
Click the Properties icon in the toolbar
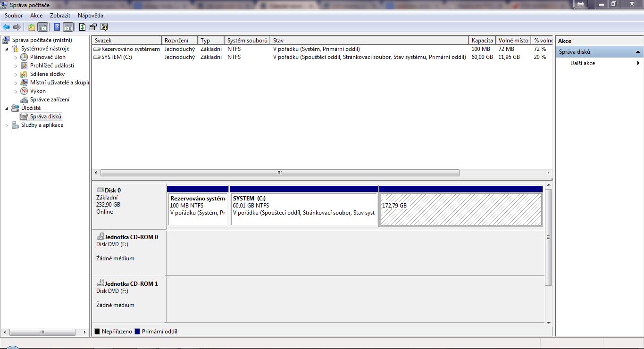(93, 27)
